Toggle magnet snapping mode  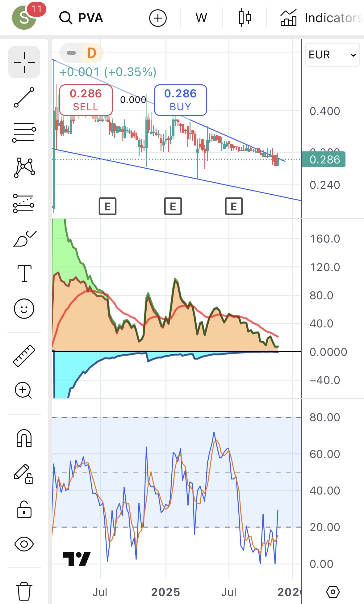click(x=24, y=438)
